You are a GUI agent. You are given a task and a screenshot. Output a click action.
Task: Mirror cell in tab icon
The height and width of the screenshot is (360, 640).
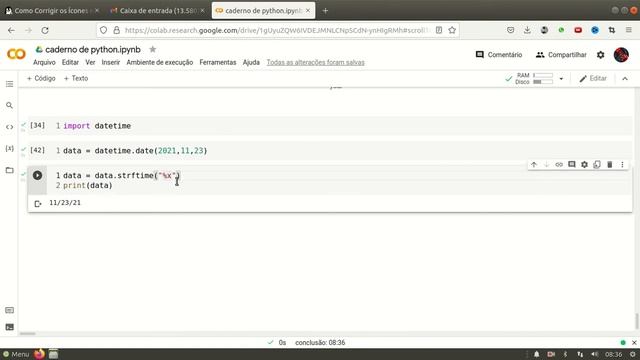tap(597, 164)
